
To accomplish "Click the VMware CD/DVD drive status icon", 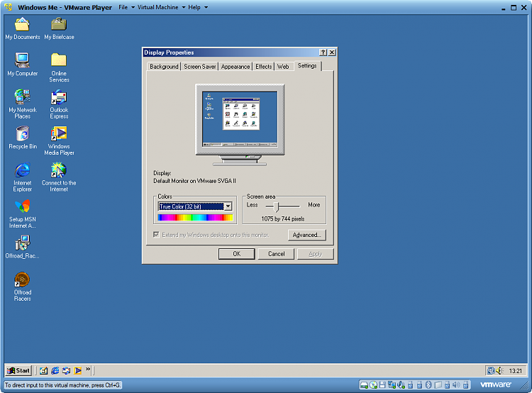I will [374, 385].
